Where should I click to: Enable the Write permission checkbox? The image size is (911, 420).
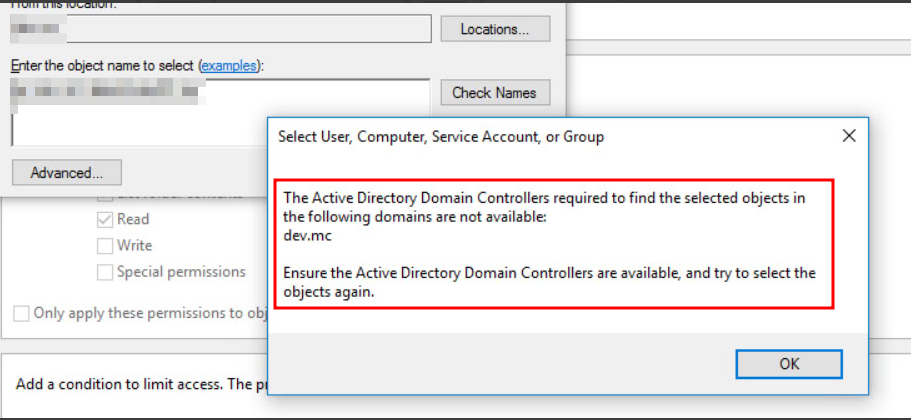pyautogui.click(x=105, y=245)
